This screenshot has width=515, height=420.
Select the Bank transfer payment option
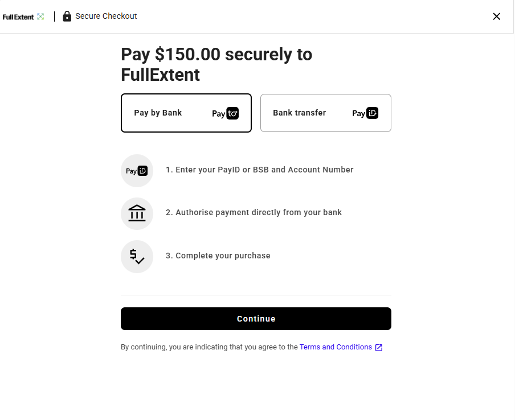pyautogui.click(x=326, y=113)
